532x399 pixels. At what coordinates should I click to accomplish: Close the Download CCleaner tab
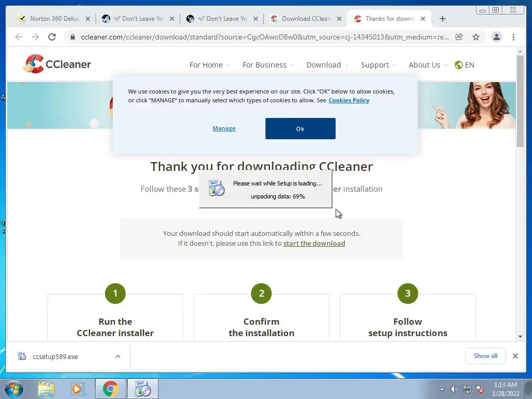point(339,19)
